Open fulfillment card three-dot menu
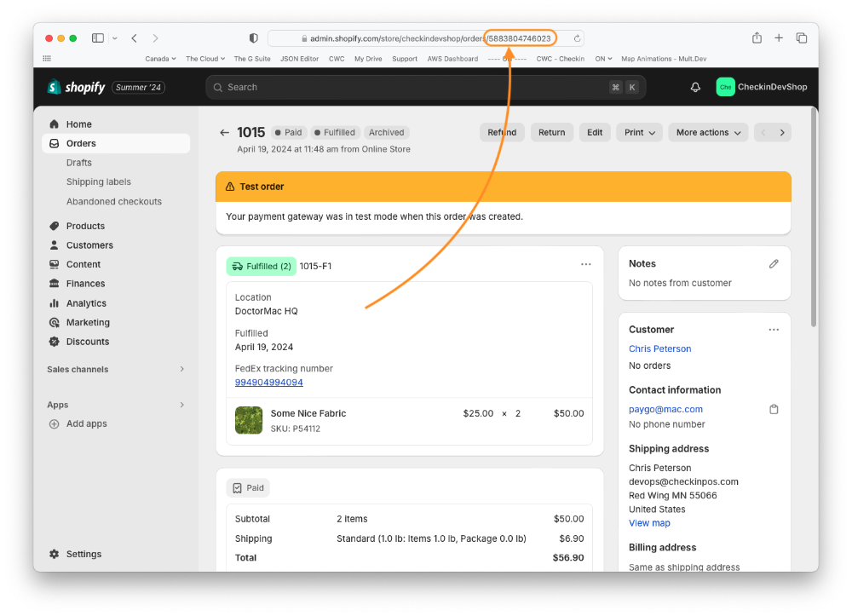The image size is (852, 616). click(x=586, y=265)
